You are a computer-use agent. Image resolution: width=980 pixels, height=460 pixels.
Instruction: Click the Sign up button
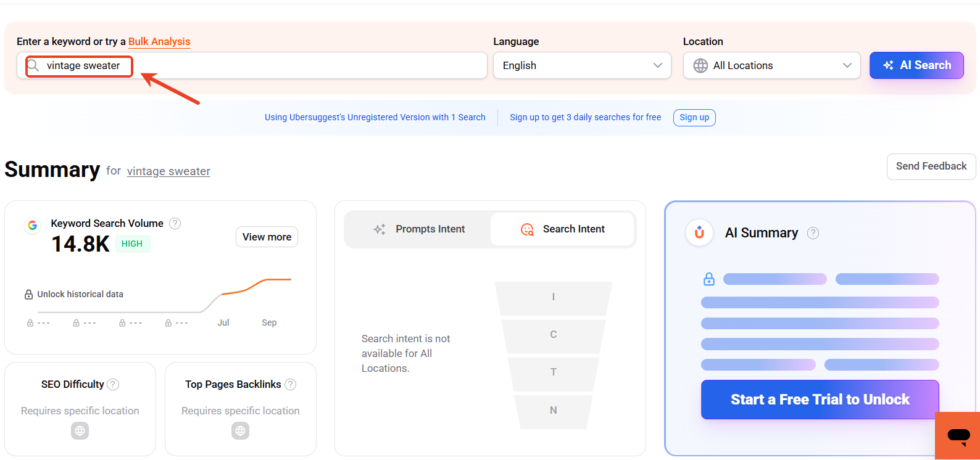694,117
